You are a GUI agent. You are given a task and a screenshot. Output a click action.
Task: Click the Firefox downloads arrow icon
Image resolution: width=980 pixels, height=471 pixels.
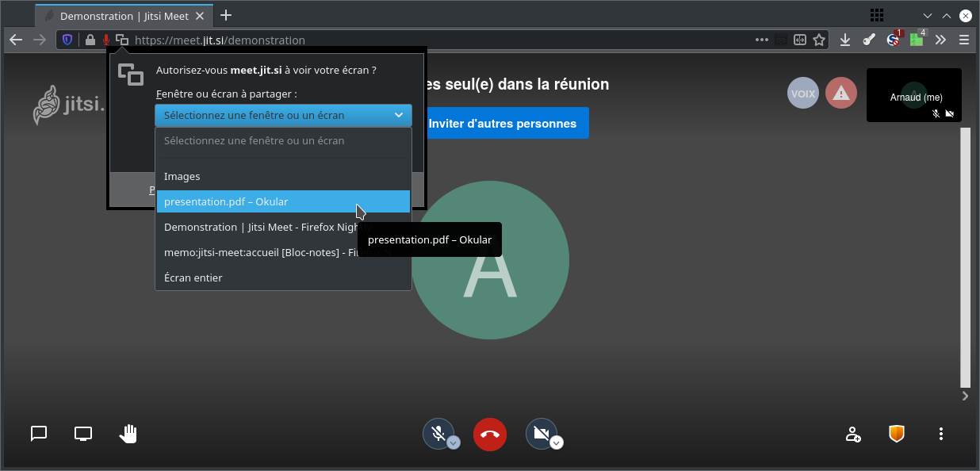click(x=845, y=40)
